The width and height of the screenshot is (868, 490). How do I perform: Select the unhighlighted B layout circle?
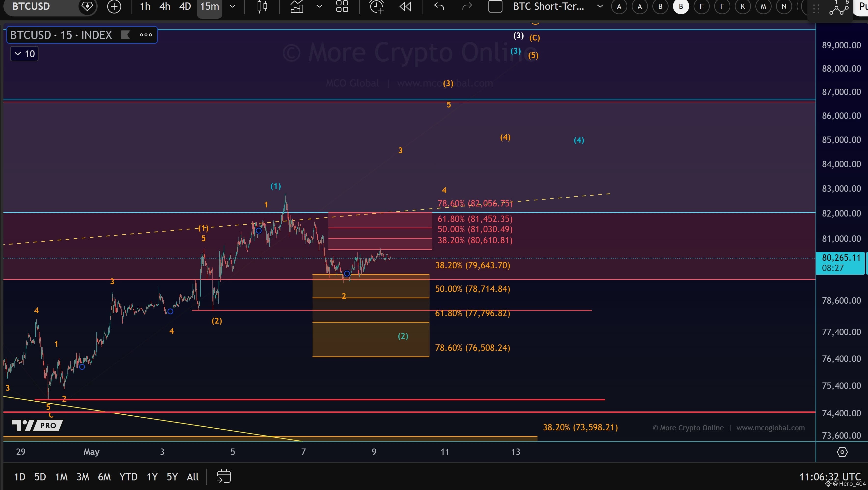(x=660, y=6)
